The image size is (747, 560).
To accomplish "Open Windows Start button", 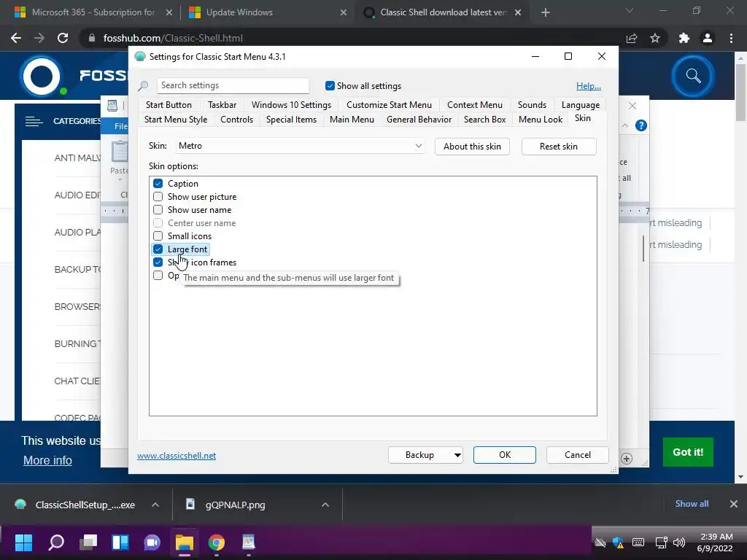I will tap(23, 542).
